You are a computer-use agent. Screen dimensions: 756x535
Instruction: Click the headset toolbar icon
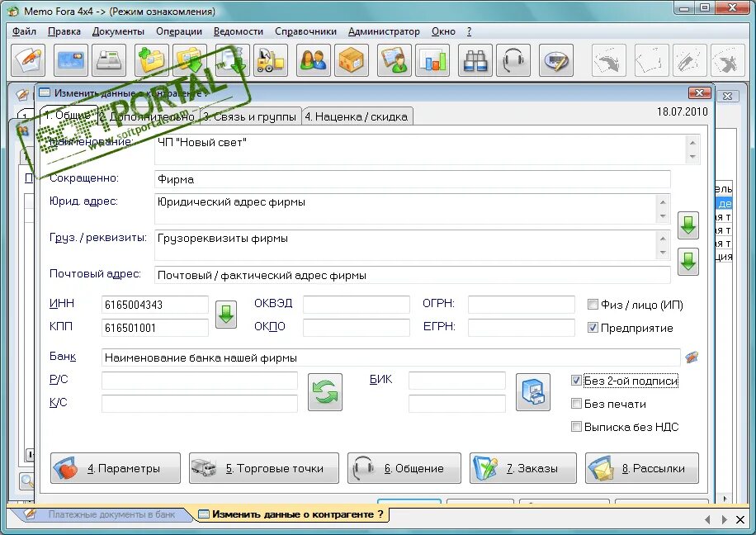[513, 60]
